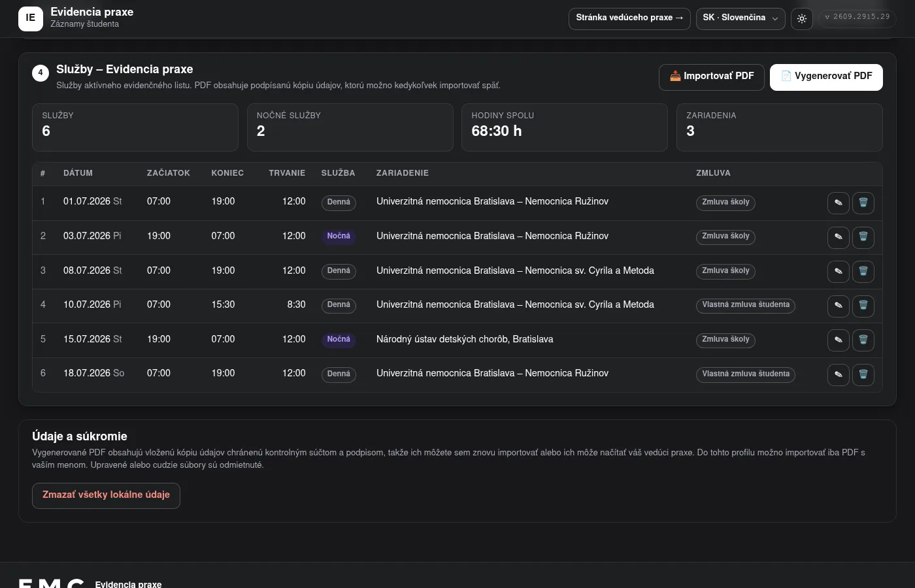This screenshot has height=588, width=915.
Task: Click the version number label 2609.2915.29
Action: coord(857,18)
